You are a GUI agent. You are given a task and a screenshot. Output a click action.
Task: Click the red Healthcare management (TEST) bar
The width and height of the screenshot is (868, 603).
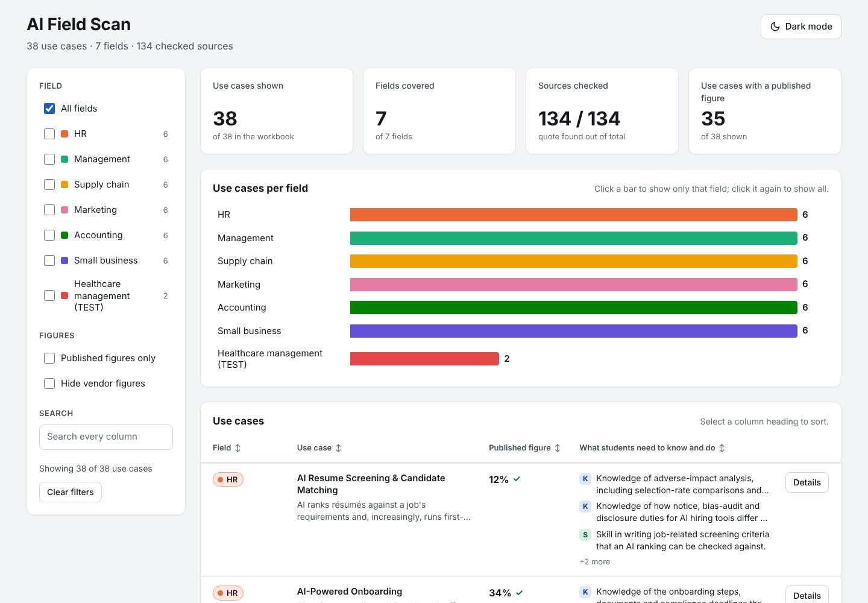coord(424,359)
